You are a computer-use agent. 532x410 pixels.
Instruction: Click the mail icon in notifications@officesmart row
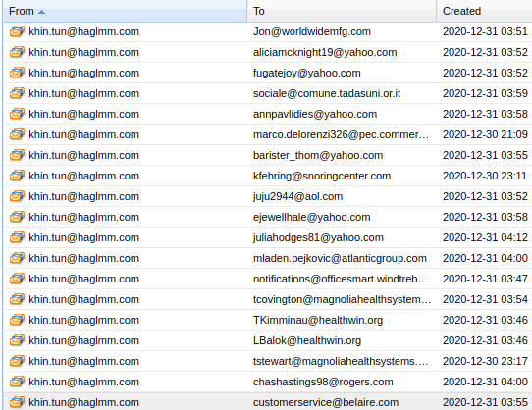(17, 279)
